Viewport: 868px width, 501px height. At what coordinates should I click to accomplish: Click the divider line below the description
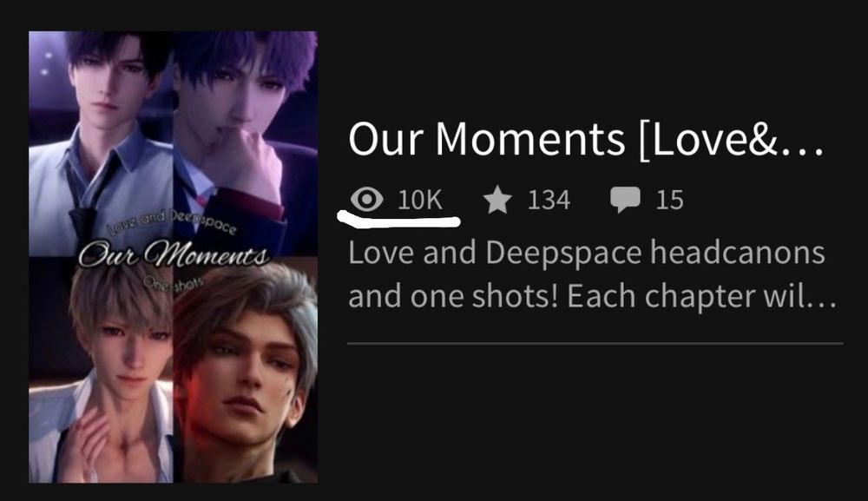(595, 343)
